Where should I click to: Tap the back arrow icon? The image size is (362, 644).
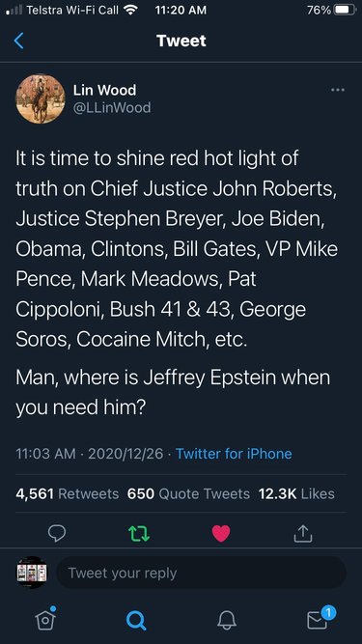point(18,41)
